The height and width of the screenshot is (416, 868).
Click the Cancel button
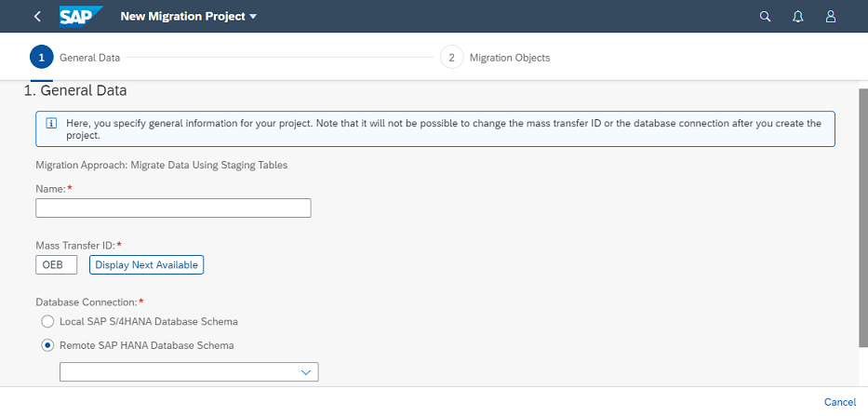840,402
